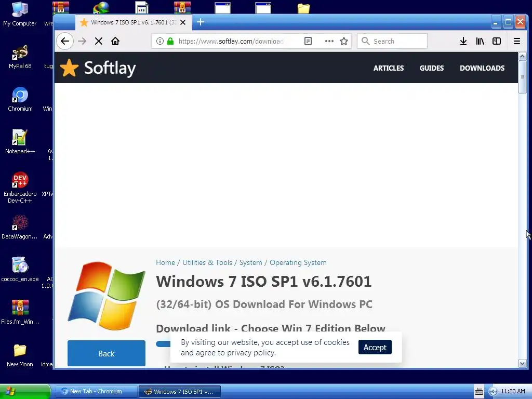The width and height of the screenshot is (532, 399).
Task: Open the downloads arrow in toolbar
Action: pyautogui.click(x=463, y=42)
